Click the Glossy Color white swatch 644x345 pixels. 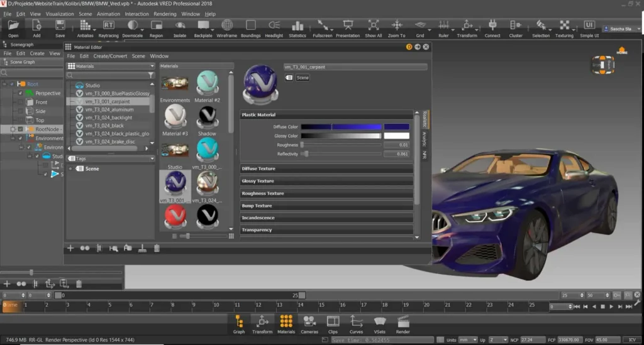(397, 136)
